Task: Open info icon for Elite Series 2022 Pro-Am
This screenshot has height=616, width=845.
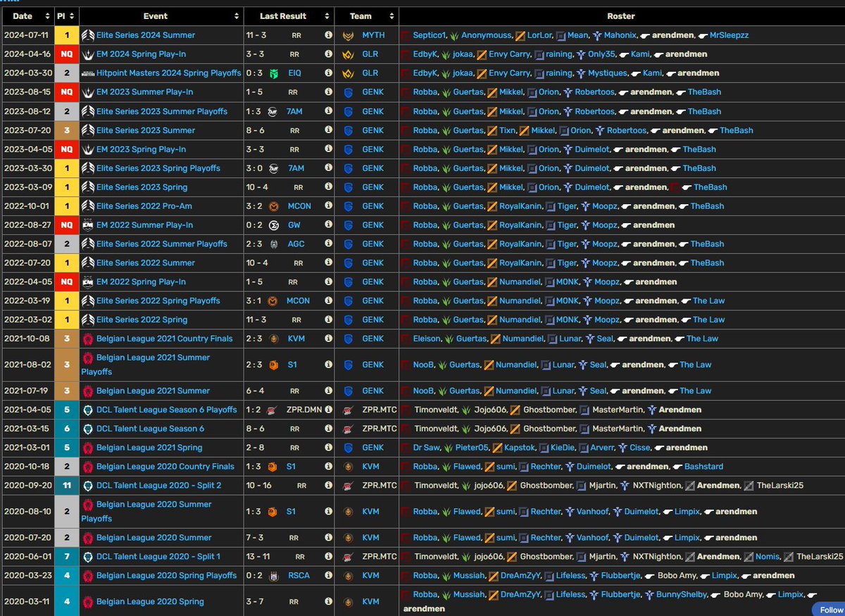Action: coord(328,206)
